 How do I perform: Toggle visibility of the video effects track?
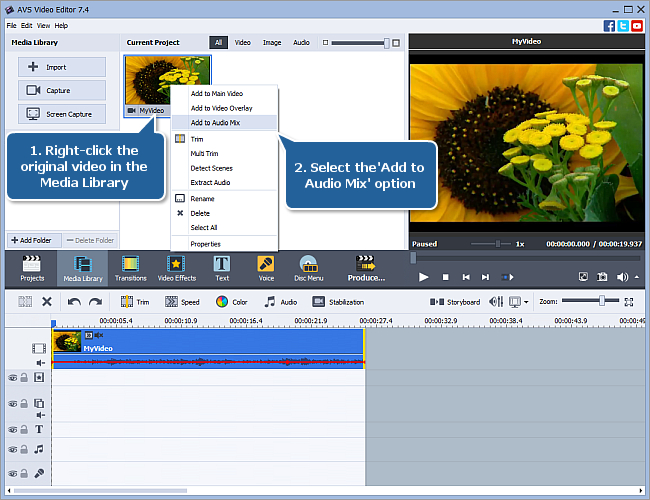pos(13,378)
